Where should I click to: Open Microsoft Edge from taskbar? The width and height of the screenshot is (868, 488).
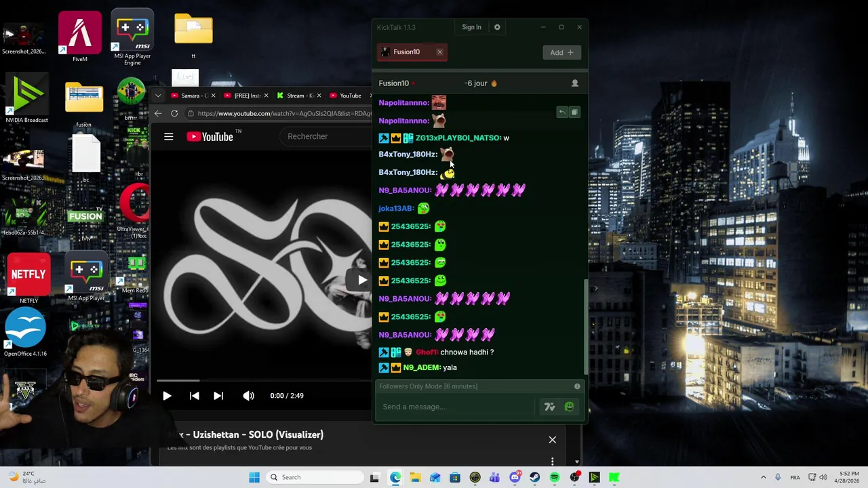395,477
